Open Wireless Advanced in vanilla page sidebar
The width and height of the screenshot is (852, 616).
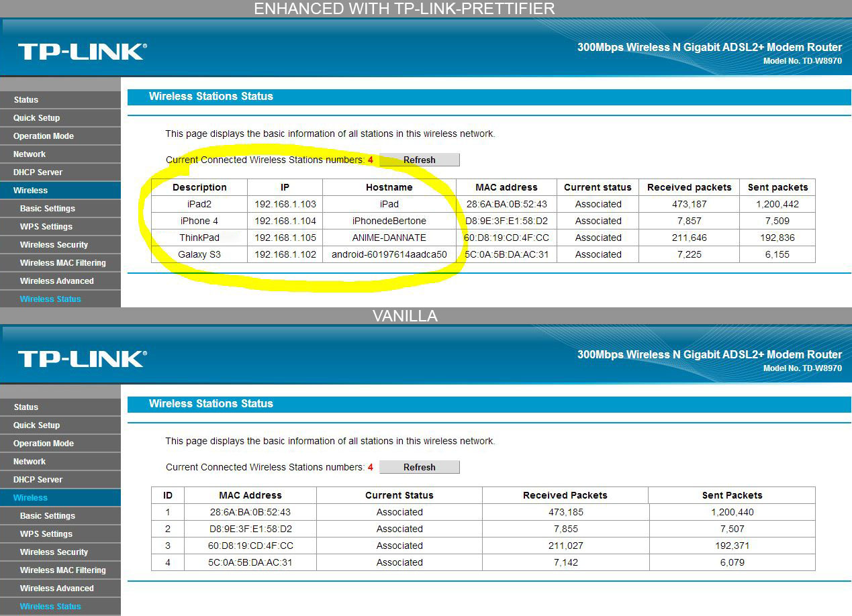point(60,588)
